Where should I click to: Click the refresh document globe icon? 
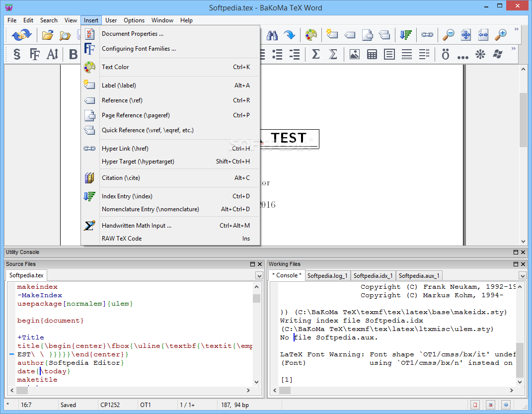tap(21, 35)
